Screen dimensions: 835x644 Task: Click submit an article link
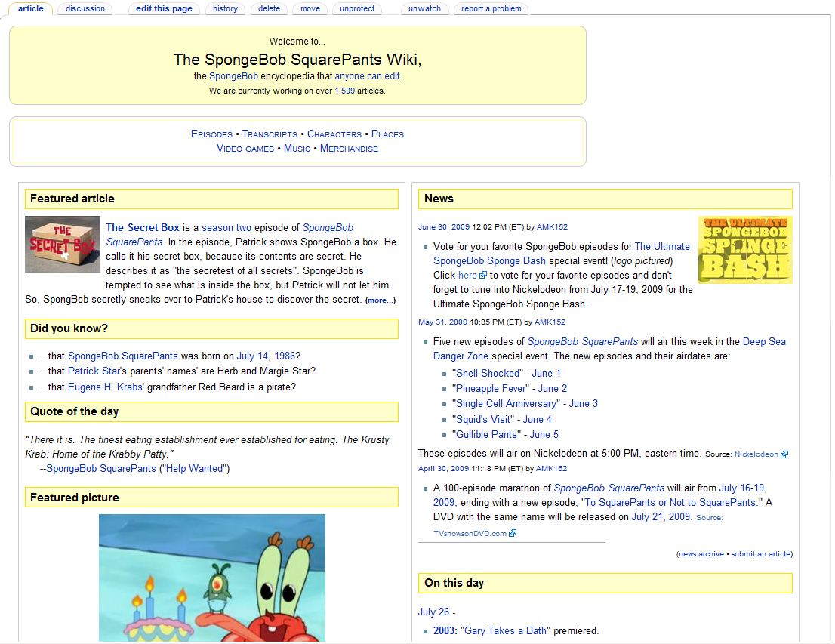(761, 554)
